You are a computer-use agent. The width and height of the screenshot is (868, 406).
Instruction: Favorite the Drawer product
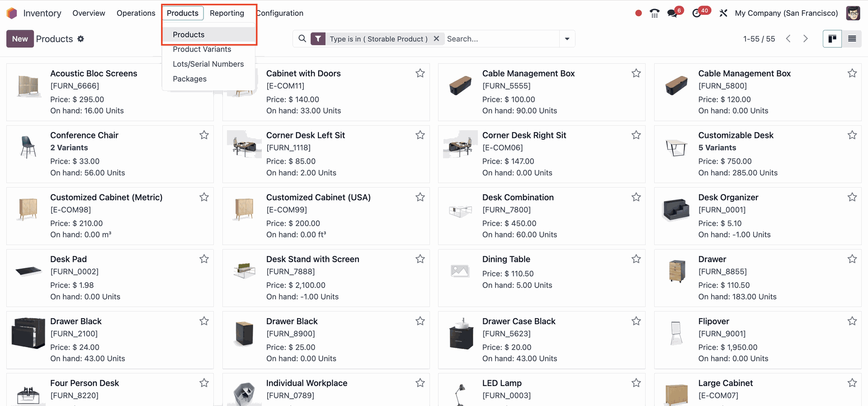(852, 259)
